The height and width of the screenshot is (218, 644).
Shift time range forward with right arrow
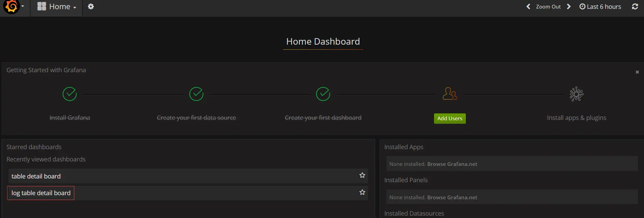[x=569, y=6]
